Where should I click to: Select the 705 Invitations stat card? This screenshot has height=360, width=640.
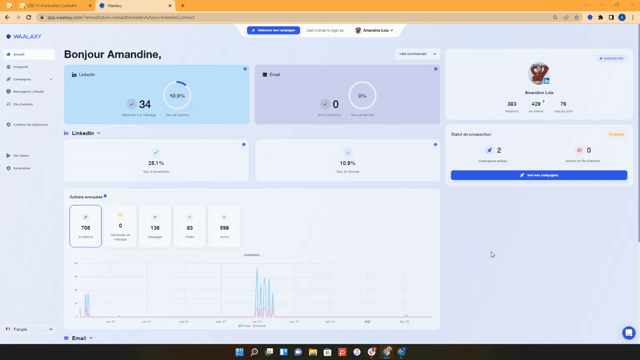pyautogui.click(x=86, y=226)
